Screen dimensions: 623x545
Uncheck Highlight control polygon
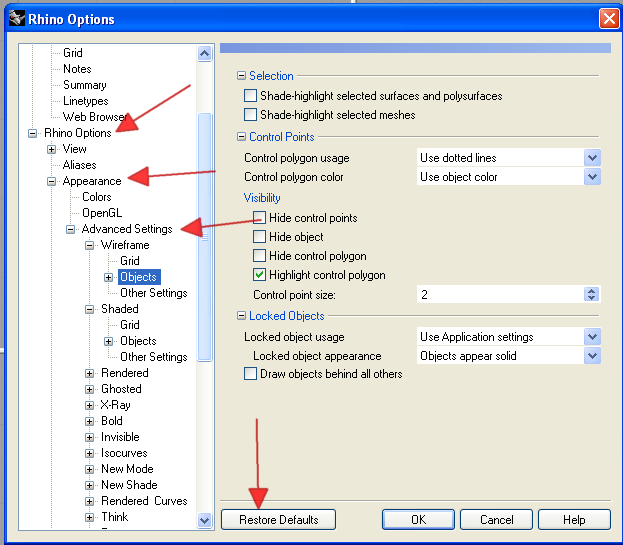pos(259,275)
